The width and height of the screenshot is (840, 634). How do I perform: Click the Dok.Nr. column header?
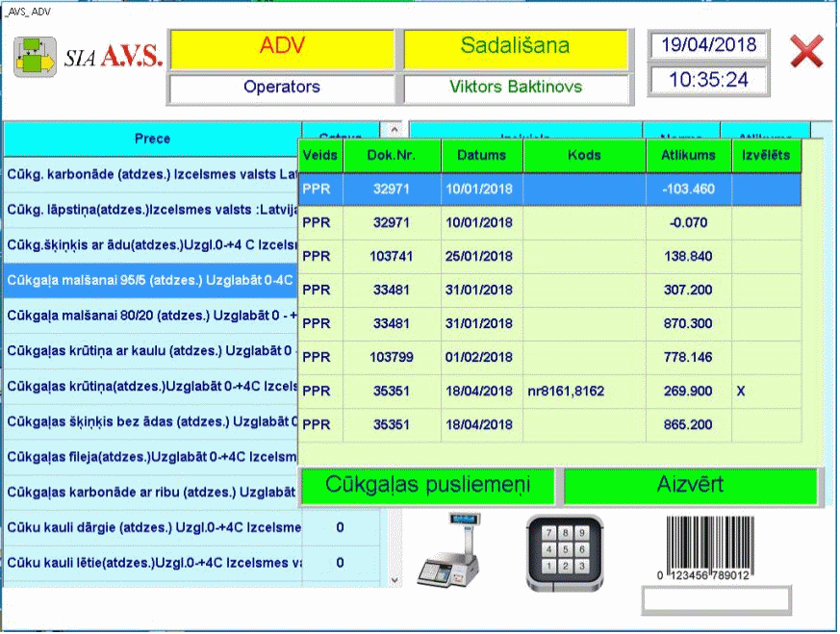click(392, 155)
